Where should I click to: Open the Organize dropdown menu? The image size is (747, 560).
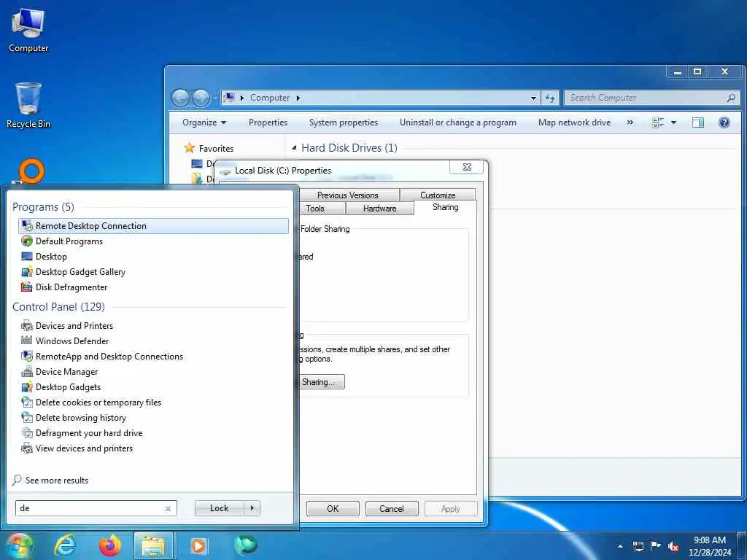tap(204, 122)
